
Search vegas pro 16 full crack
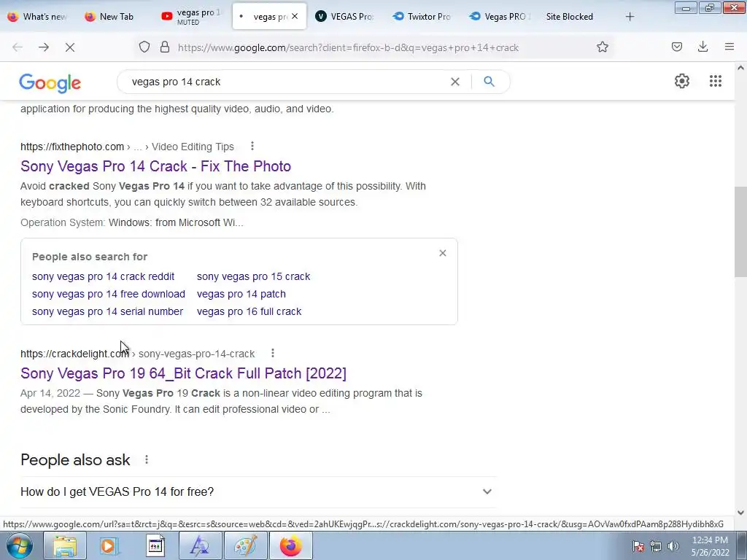pos(249,311)
